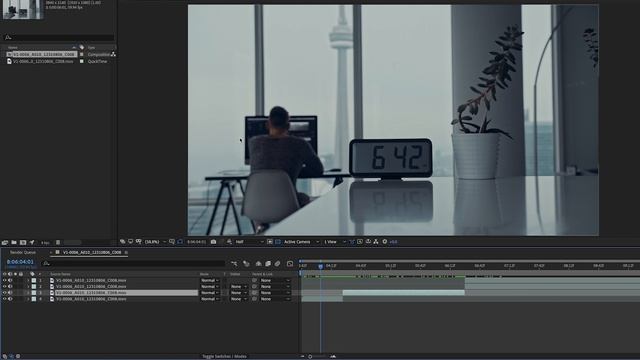Mute audio speaker for layer 4
This screenshot has width=640, height=360.
click(x=10, y=299)
